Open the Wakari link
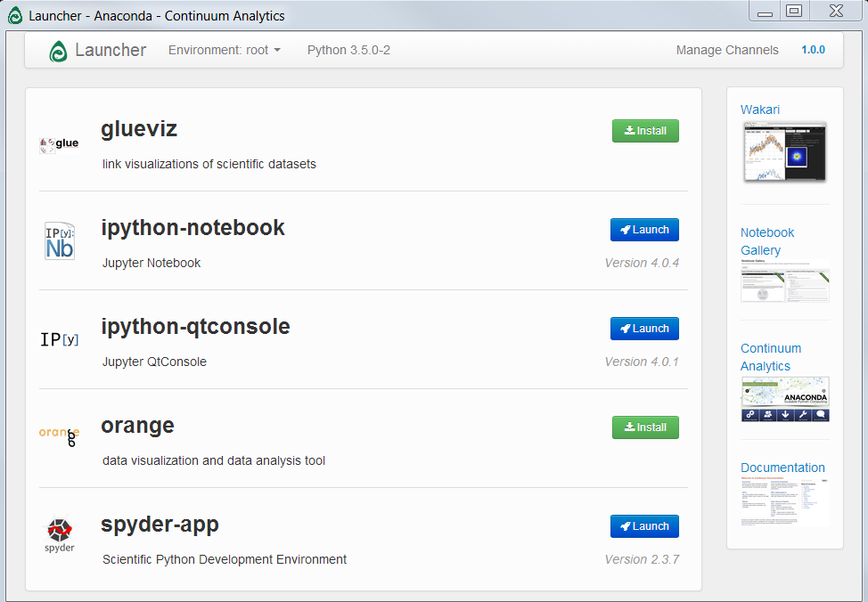The width and height of the screenshot is (868, 602). (x=760, y=110)
